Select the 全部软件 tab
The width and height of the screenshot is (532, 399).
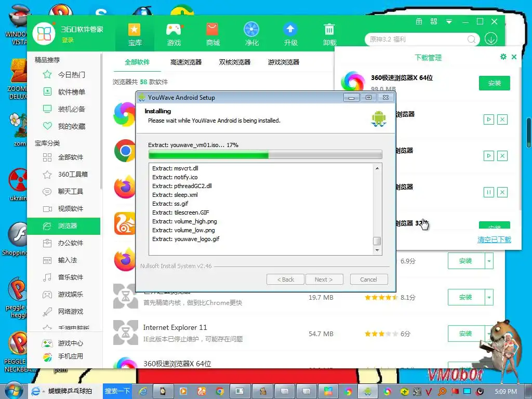[137, 62]
